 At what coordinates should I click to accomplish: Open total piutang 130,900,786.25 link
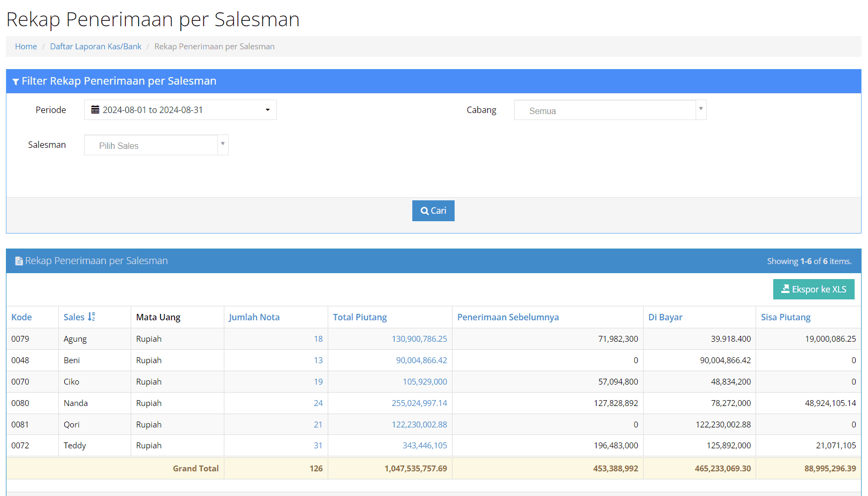pos(419,339)
